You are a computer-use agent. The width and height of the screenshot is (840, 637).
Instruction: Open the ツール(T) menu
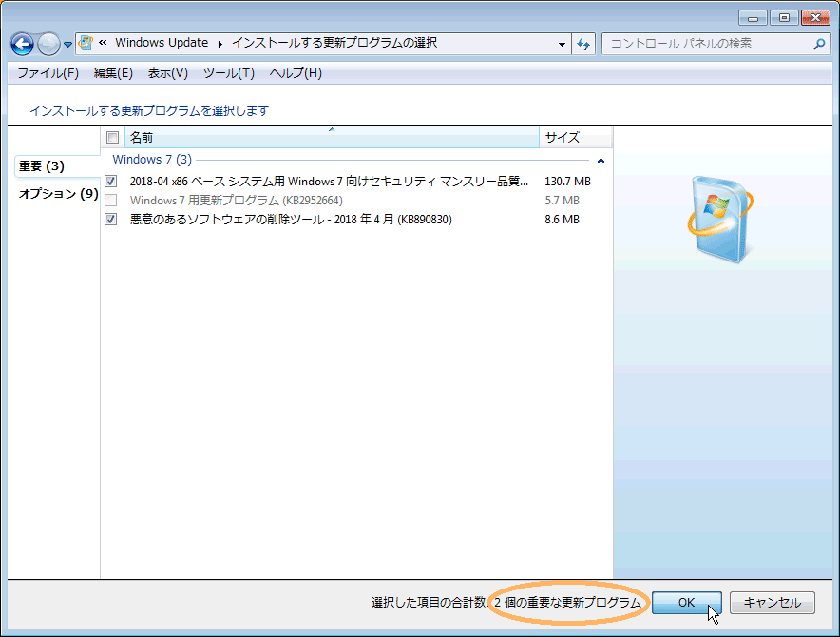pos(229,73)
